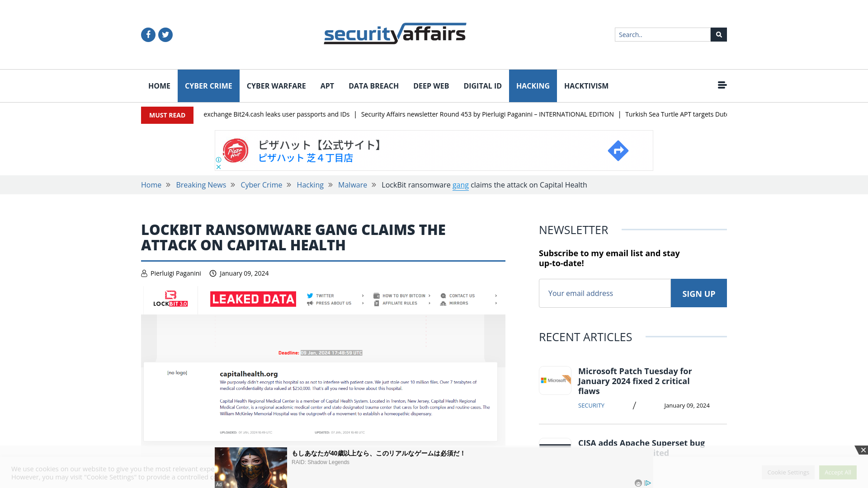Select the HACKING menu tab
This screenshot has width=868, height=488.
533,86
